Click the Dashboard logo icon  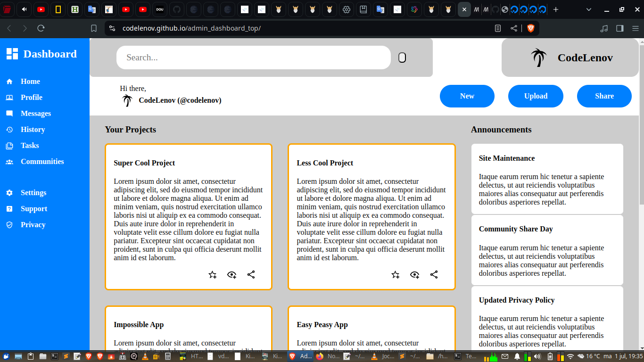click(x=12, y=53)
